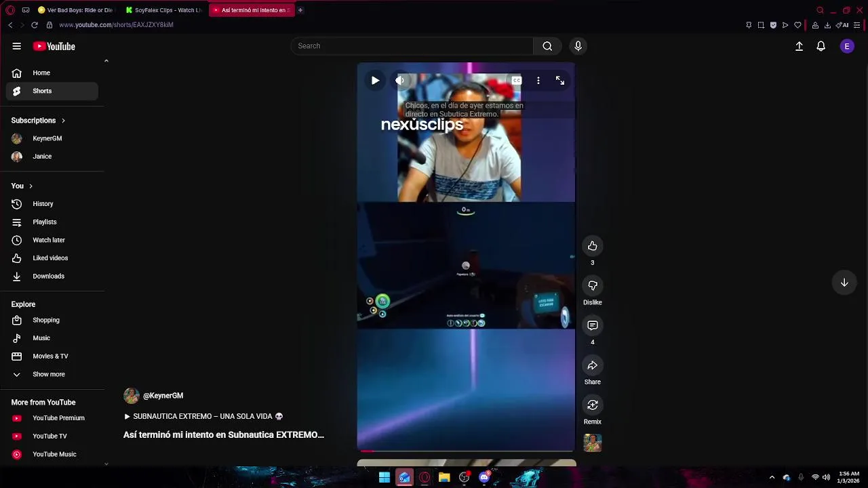Open the sound source thumbnail
Image resolution: width=868 pixels, height=488 pixels.
click(593, 443)
